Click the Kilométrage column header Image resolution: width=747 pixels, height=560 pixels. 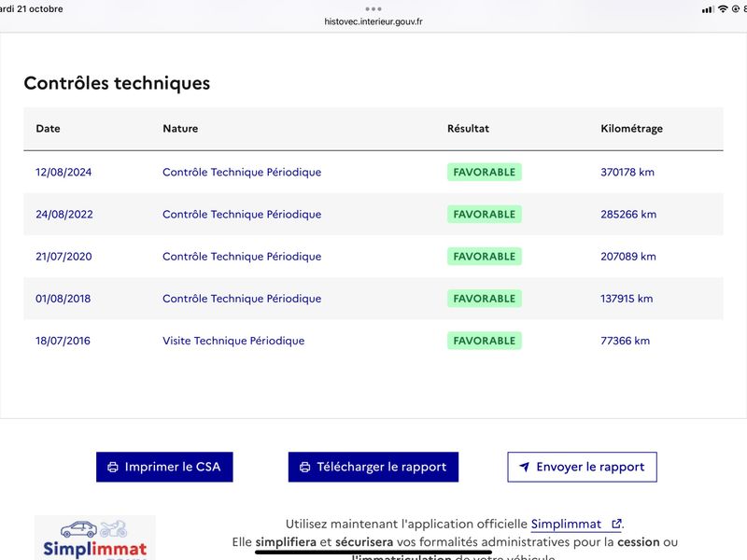click(632, 129)
